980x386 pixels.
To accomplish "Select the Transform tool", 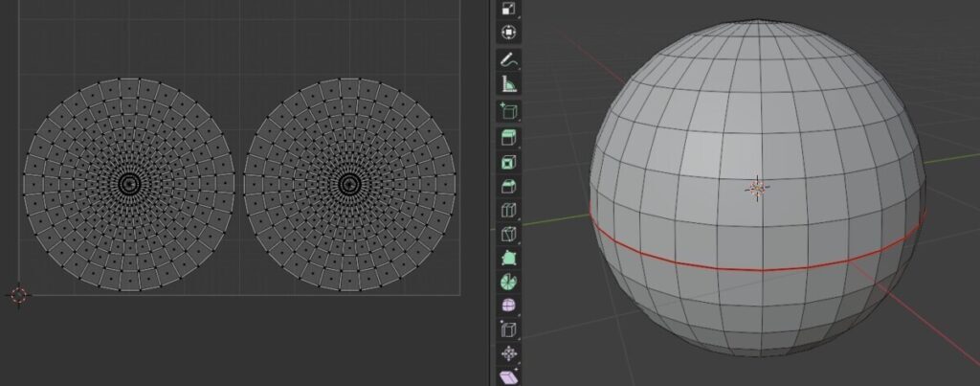I will (509, 32).
